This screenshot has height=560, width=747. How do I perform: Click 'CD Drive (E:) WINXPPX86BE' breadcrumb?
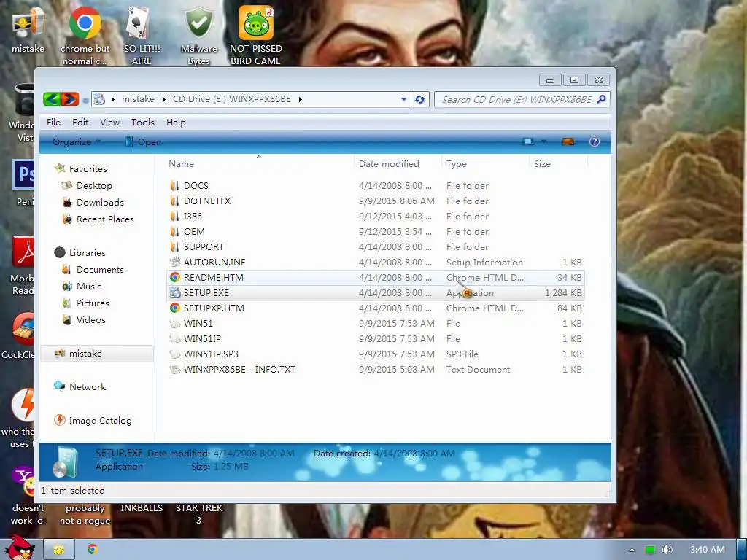coord(231,99)
